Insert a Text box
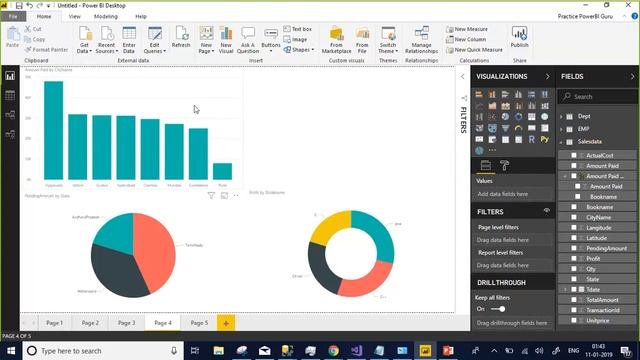640x360 pixels. 298,29
